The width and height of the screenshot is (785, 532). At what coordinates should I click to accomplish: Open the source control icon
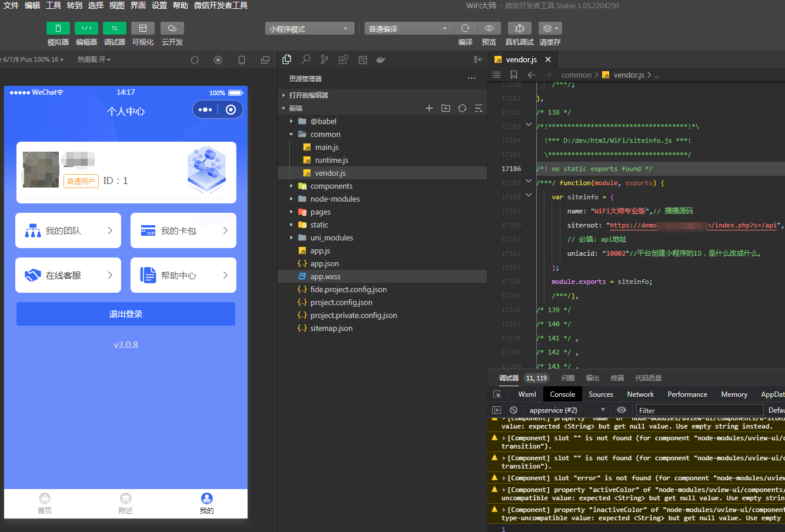click(325, 59)
